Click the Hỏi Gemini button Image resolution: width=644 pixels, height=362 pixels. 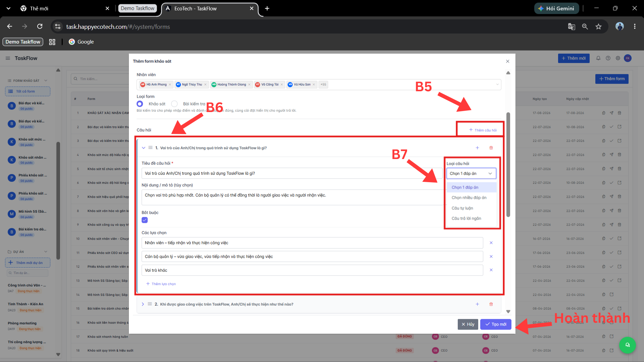pyautogui.click(x=556, y=8)
